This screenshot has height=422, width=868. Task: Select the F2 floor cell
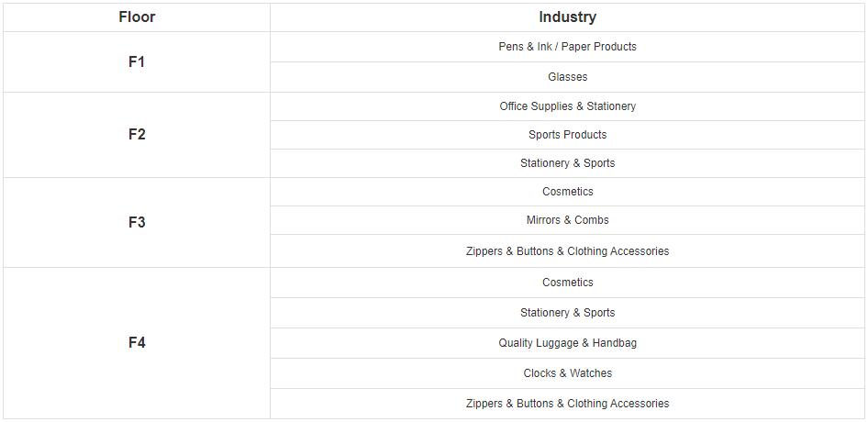tap(137, 135)
